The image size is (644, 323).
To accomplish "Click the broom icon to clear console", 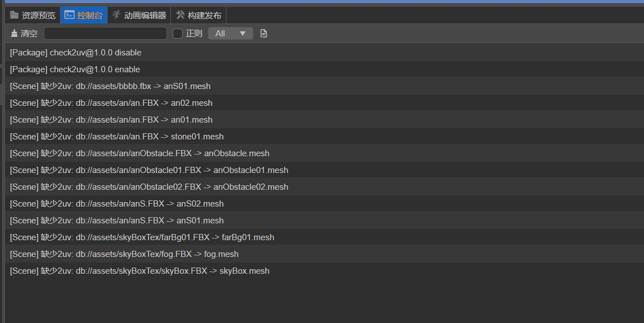I will pyautogui.click(x=15, y=33).
